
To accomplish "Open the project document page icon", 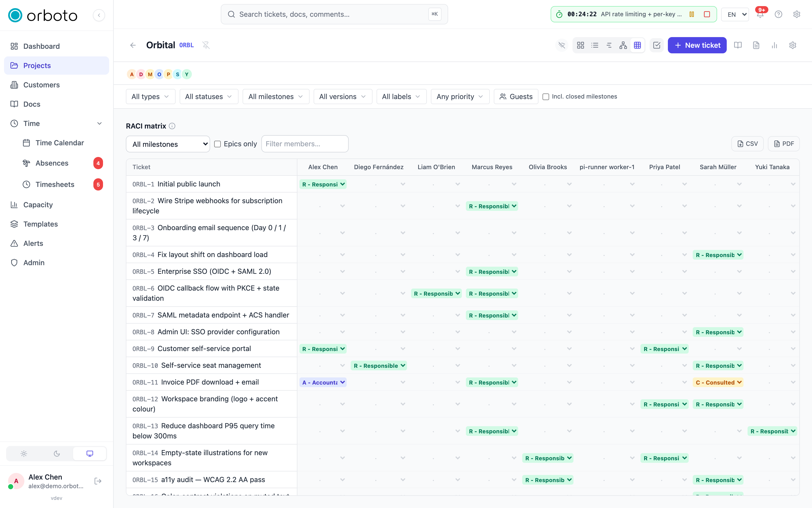I will coord(756,45).
